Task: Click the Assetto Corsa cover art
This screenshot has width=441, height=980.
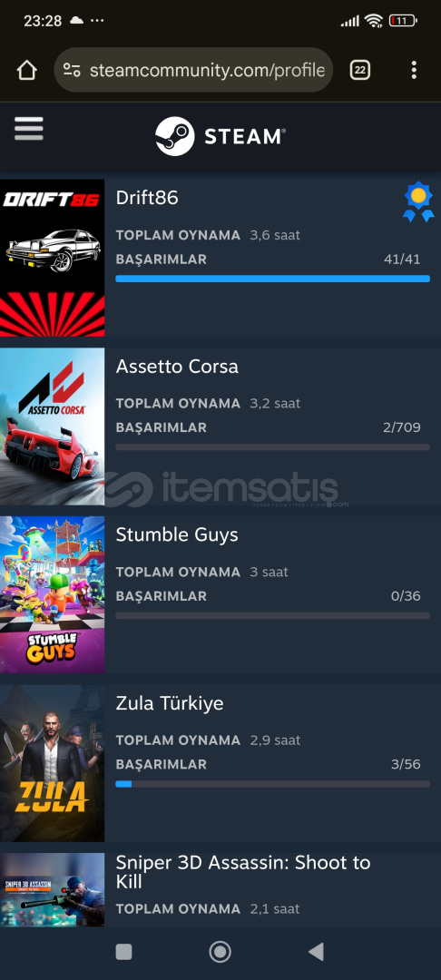Action: click(x=52, y=426)
